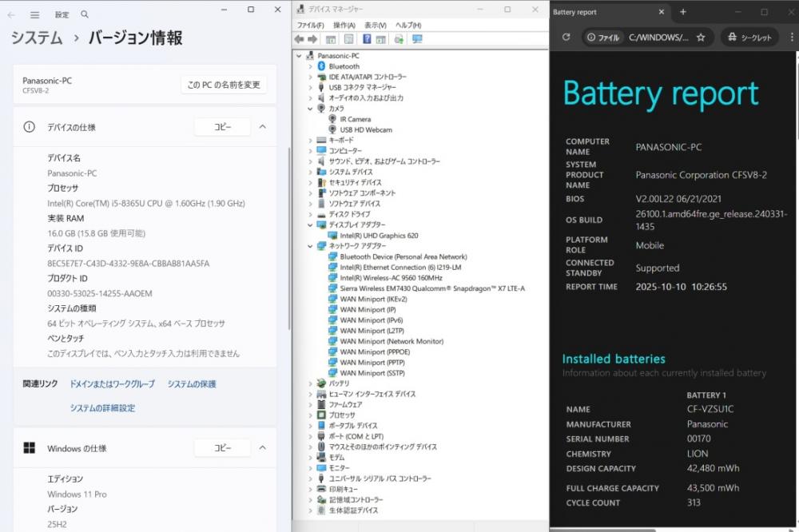Open the 表示(V) menu
Screen dimensions: 799x532
click(376, 26)
